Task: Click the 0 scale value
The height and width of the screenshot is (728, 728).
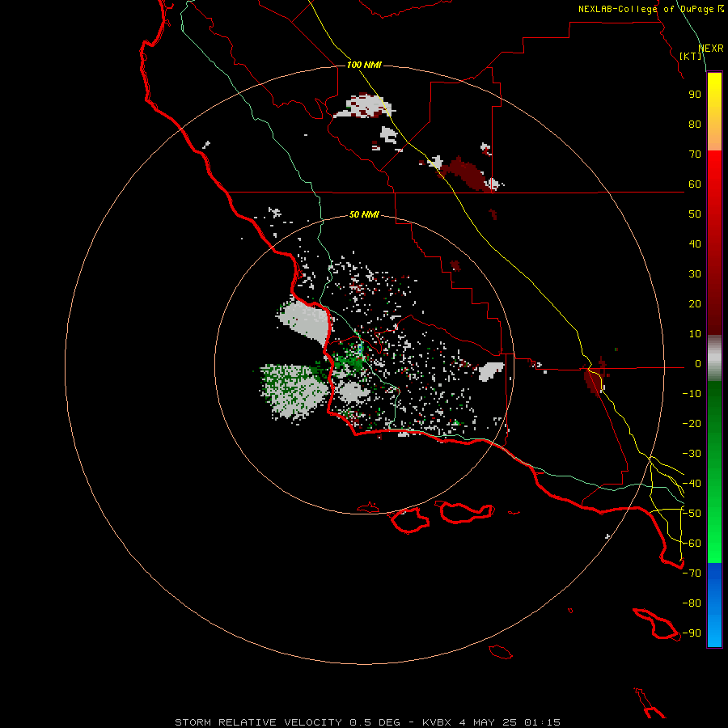Action: coord(698,363)
